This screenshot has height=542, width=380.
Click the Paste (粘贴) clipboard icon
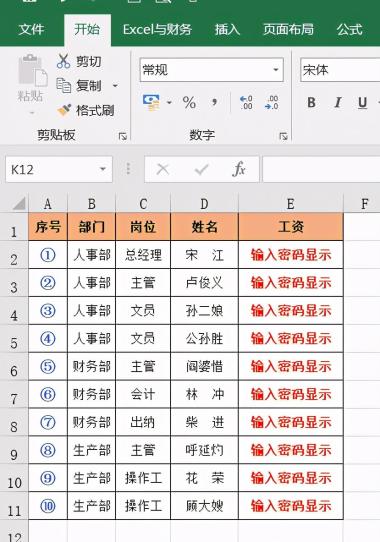[32, 71]
